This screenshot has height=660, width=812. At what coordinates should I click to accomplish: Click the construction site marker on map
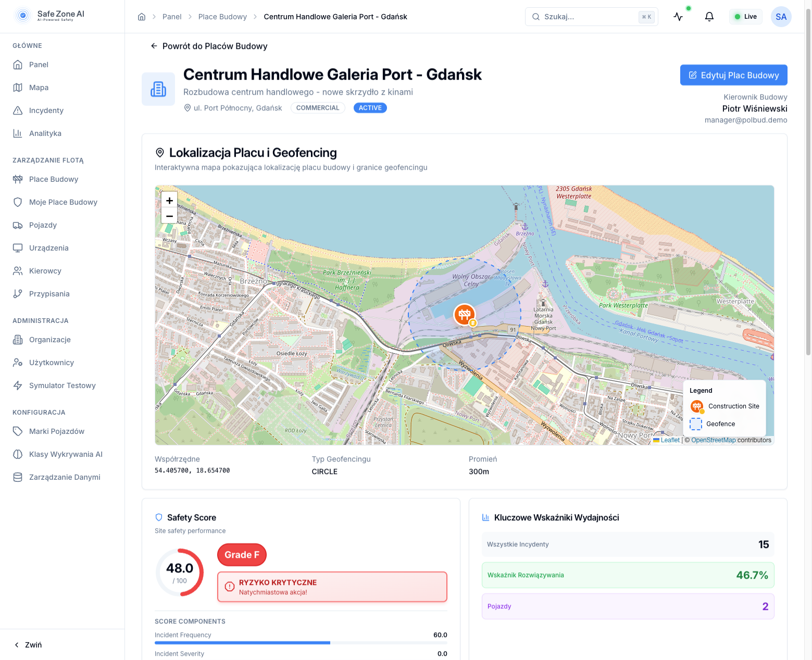coord(464,315)
